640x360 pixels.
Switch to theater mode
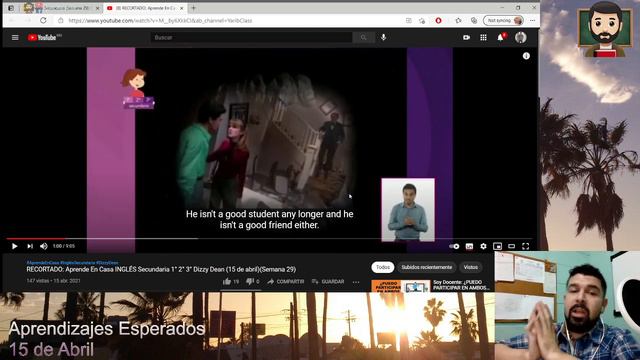point(511,246)
